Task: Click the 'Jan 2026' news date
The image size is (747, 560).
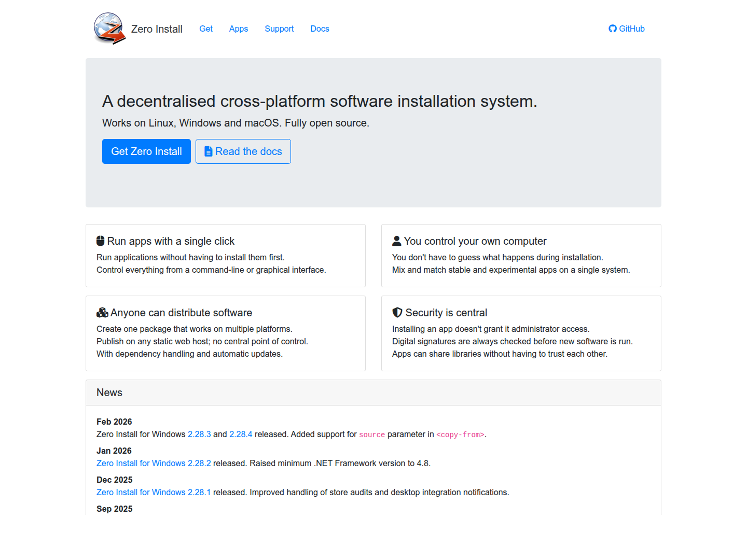Action: tap(114, 451)
